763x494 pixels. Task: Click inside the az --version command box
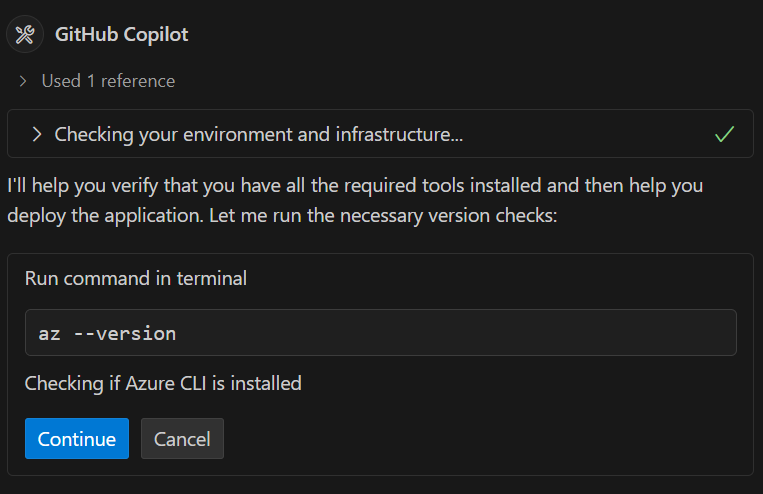click(x=380, y=333)
